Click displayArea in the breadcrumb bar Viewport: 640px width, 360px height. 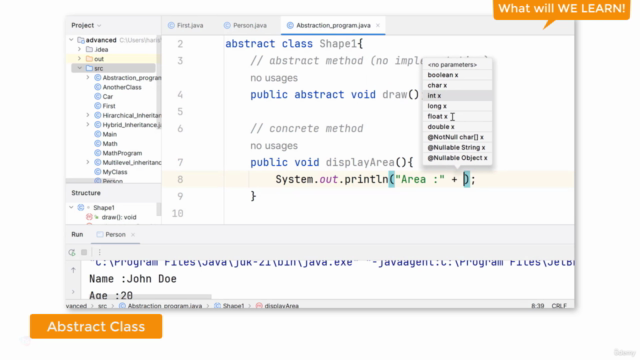(x=282, y=306)
